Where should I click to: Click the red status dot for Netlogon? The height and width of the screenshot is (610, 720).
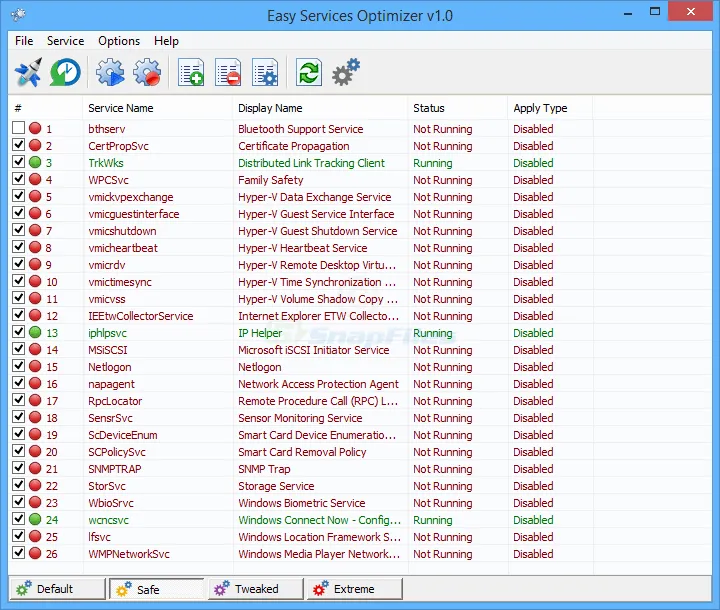coord(35,366)
